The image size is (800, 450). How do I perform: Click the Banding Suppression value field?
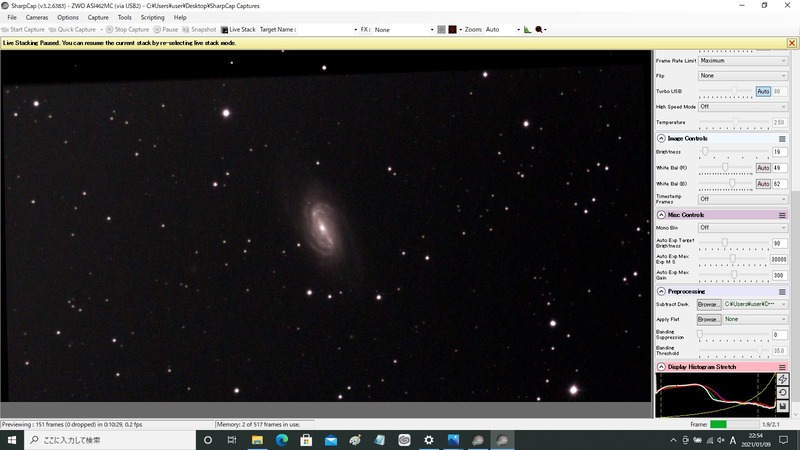780,335
